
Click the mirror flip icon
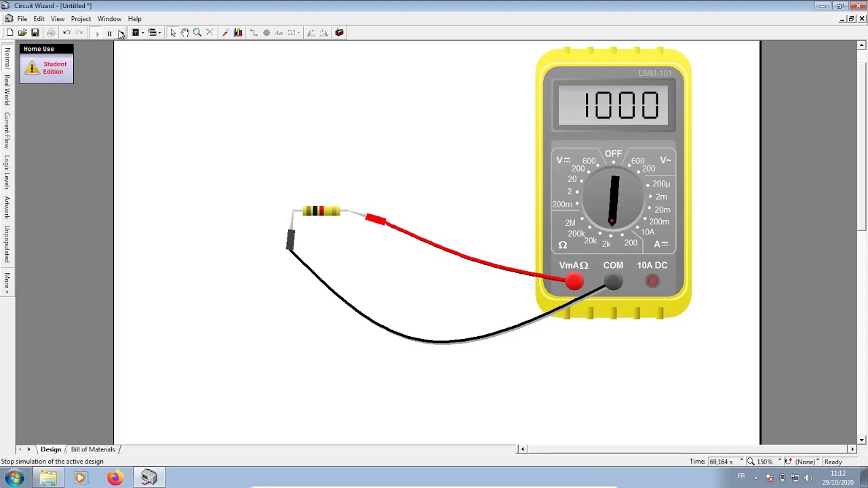pyautogui.click(x=311, y=33)
